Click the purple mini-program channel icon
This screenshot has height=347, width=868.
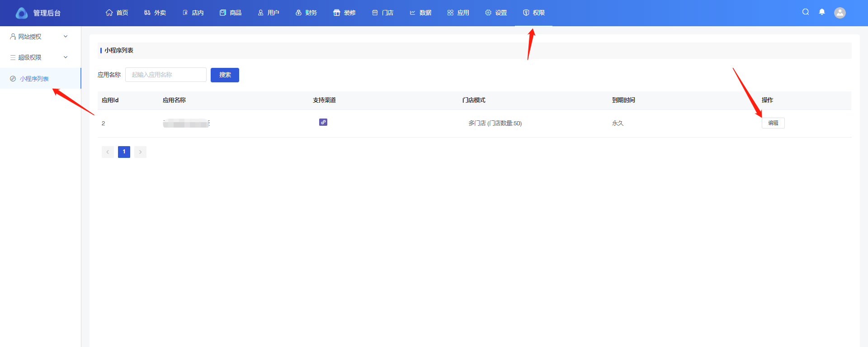(x=323, y=122)
